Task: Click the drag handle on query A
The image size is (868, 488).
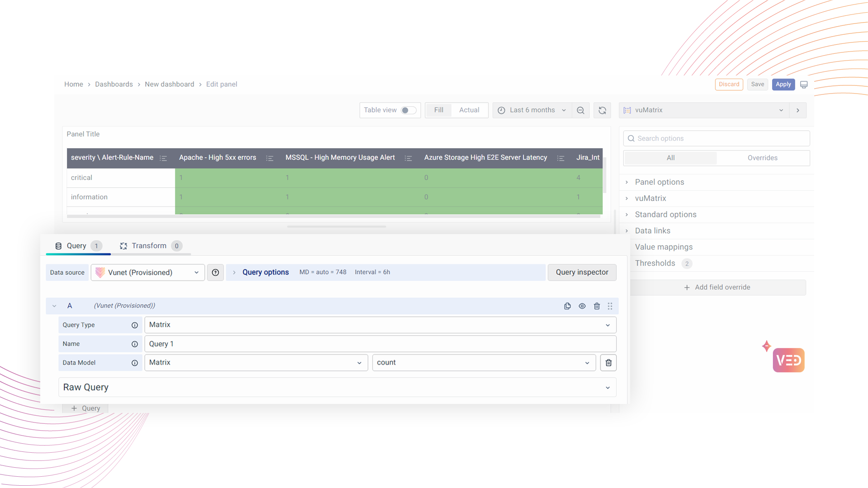Action: [x=610, y=306]
